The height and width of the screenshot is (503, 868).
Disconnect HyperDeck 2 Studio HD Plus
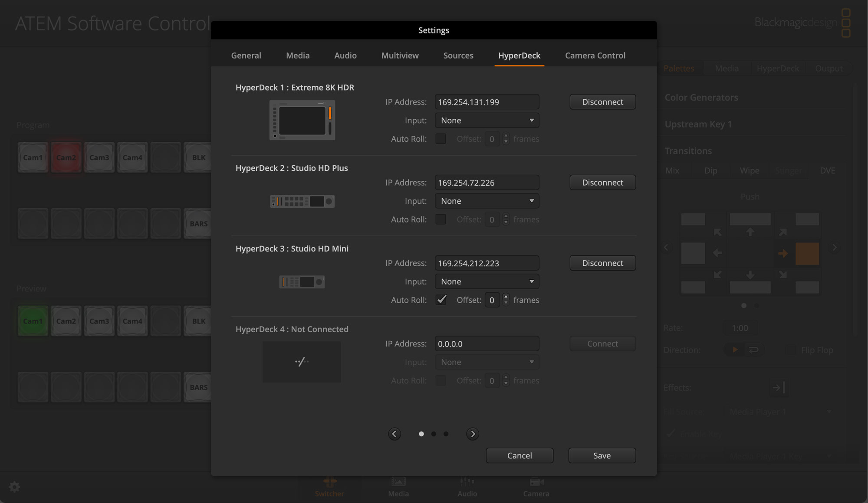point(602,182)
